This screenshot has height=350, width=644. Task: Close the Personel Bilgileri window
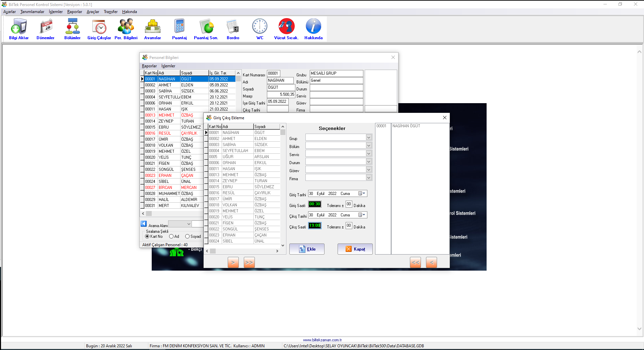point(393,57)
